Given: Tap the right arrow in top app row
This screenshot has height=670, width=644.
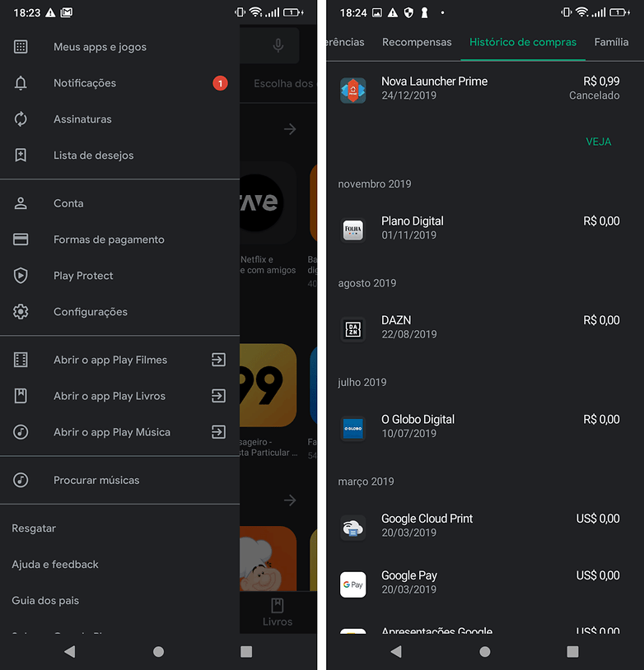Looking at the screenshot, I should [290, 129].
